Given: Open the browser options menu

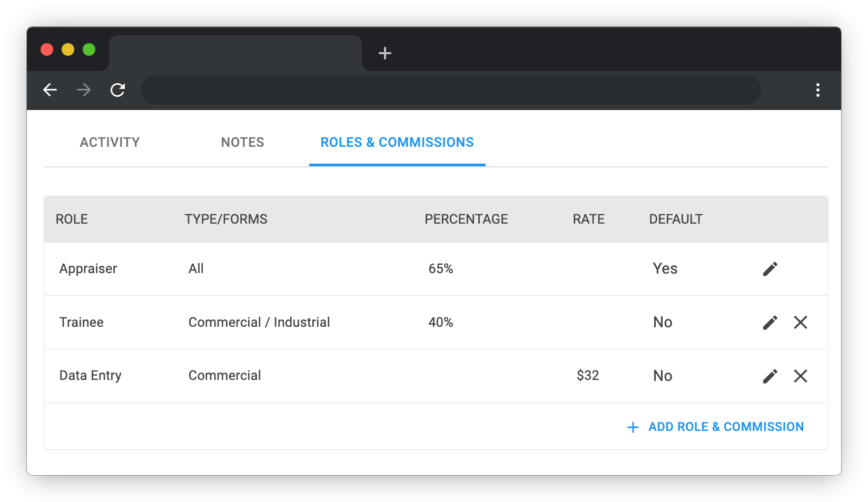Looking at the screenshot, I should (x=818, y=90).
